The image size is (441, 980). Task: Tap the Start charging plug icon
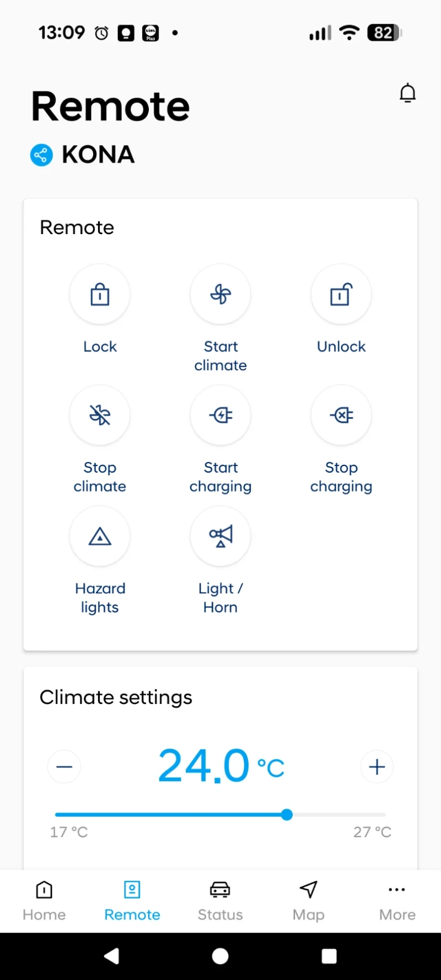click(220, 415)
